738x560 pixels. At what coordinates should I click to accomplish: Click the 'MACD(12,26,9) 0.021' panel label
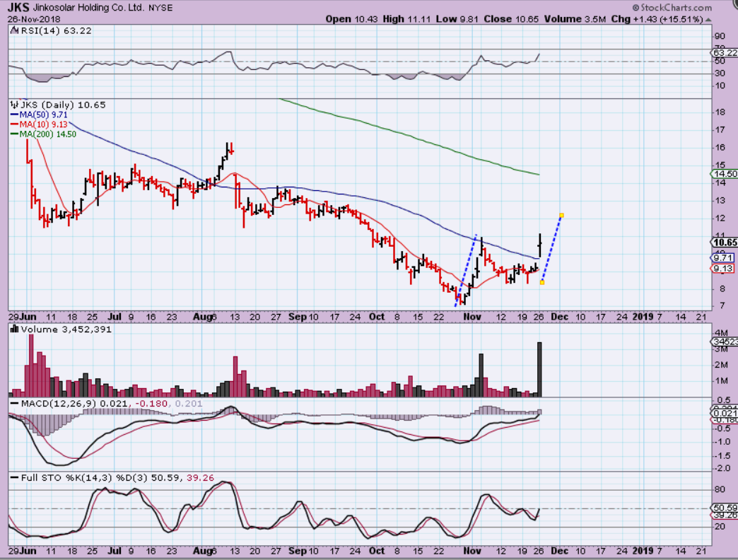click(x=74, y=403)
